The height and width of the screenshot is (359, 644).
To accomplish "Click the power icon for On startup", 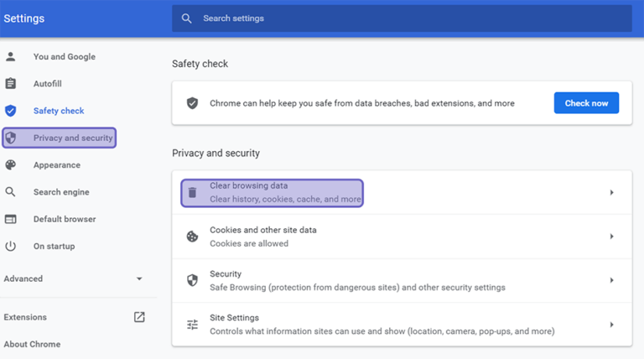I will (x=11, y=246).
